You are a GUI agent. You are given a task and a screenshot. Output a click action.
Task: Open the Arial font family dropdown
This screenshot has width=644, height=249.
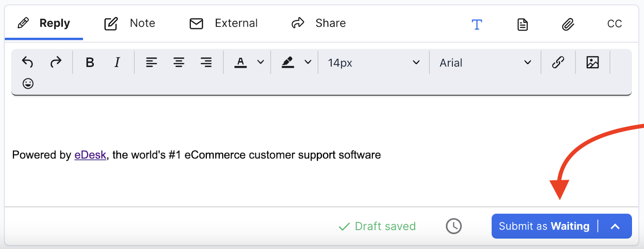(x=485, y=62)
